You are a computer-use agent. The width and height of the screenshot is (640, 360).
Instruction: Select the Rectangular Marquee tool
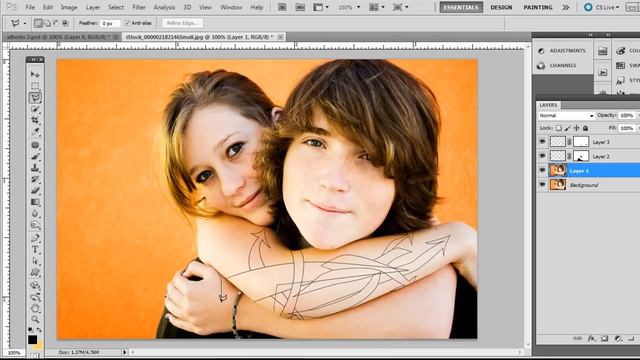(x=35, y=86)
